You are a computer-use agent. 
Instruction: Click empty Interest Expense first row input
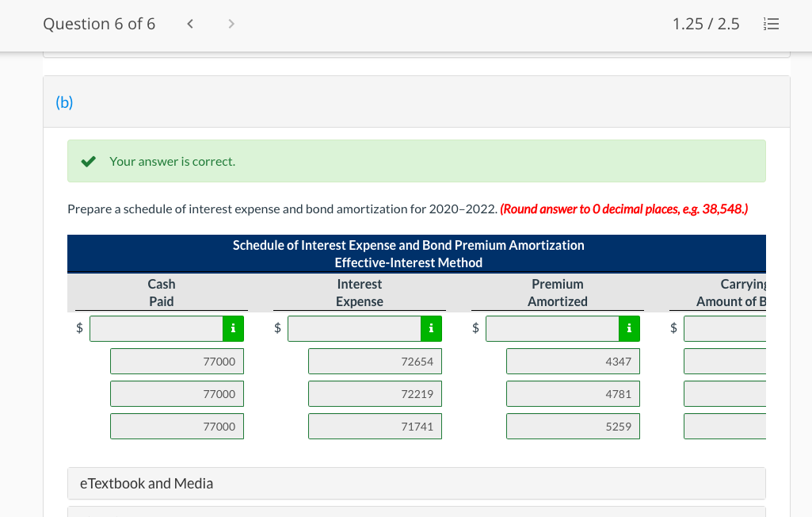point(354,328)
